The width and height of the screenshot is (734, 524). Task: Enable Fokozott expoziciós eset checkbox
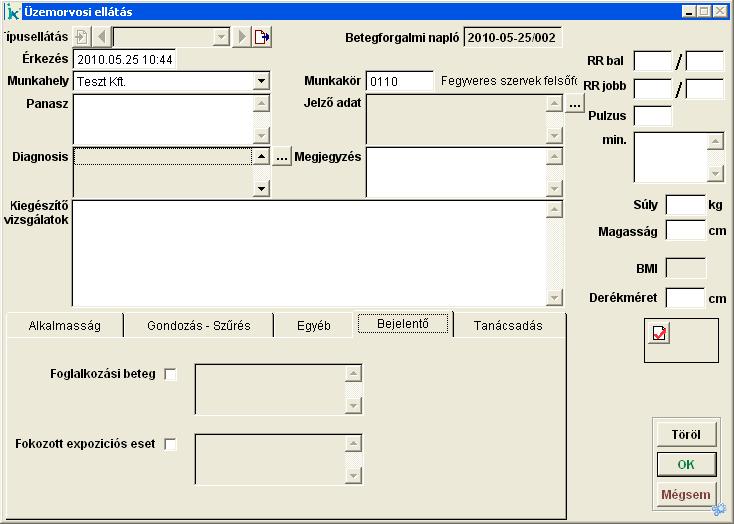pos(170,444)
